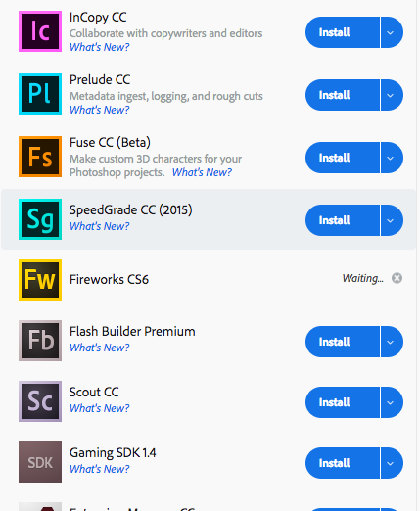The height and width of the screenshot is (511, 420).
Task: Click the Scout CC app icon
Action: (40, 401)
